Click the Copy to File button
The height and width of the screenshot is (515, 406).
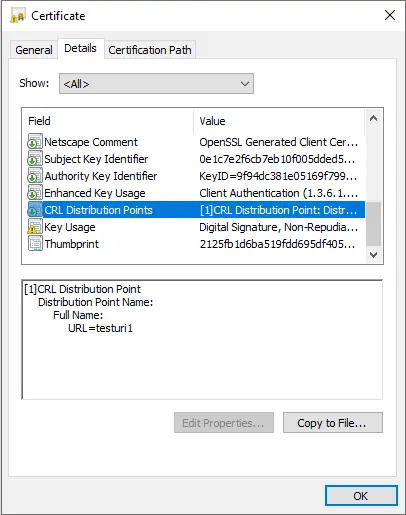pyautogui.click(x=333, y=423)
